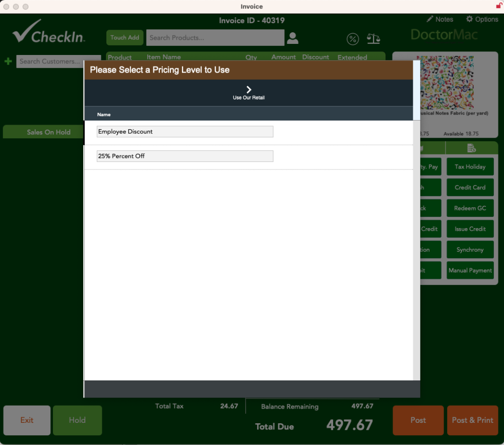
Task: Click in the Search Products field
Action: [x=215, y=38]
